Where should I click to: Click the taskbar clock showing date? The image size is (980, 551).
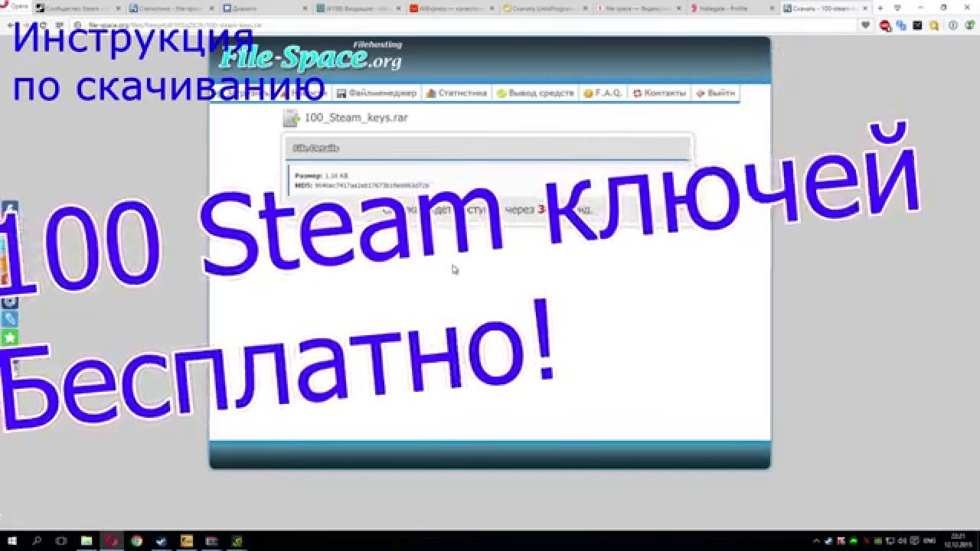pos(958,540)
